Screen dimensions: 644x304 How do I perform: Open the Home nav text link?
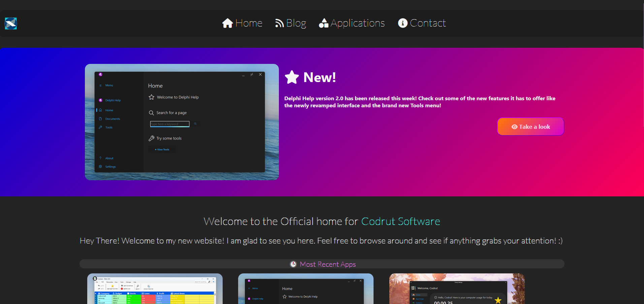(x=249, y=23)
